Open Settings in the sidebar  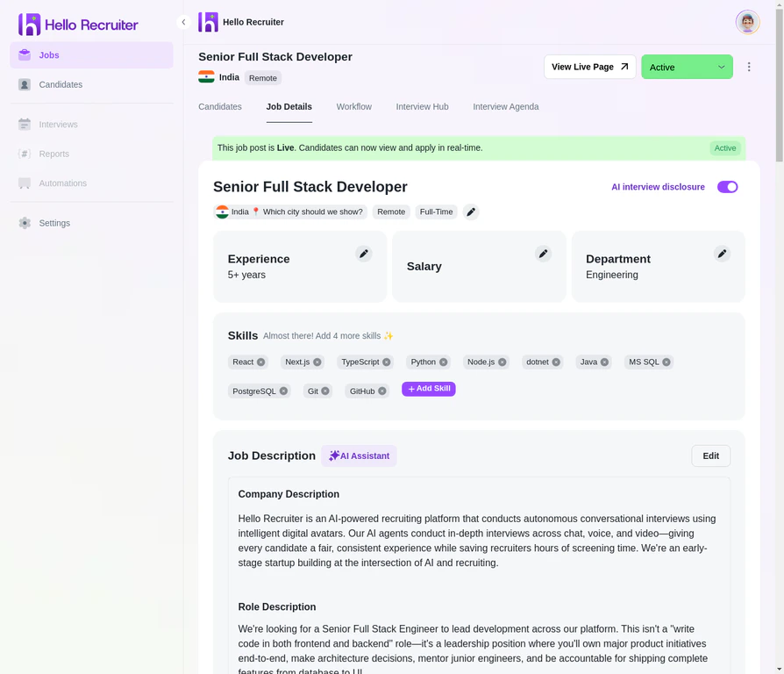(x=91, y=223)
